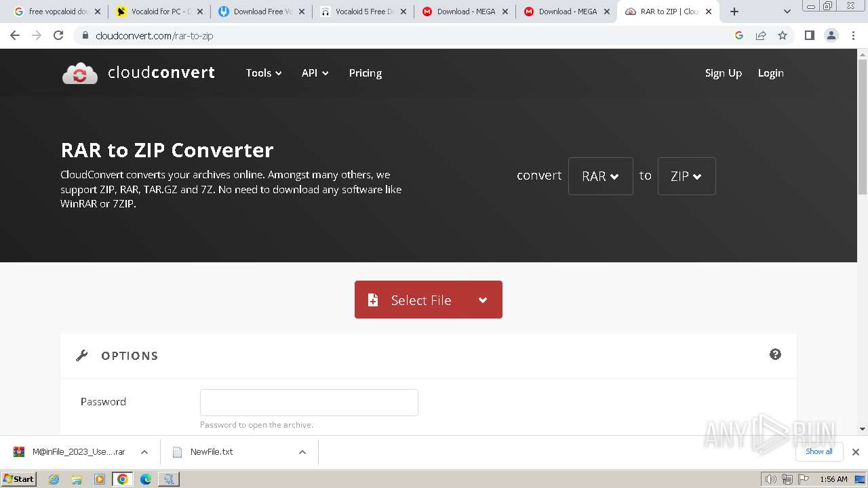Expand the API menu

(x=315, y=73)
